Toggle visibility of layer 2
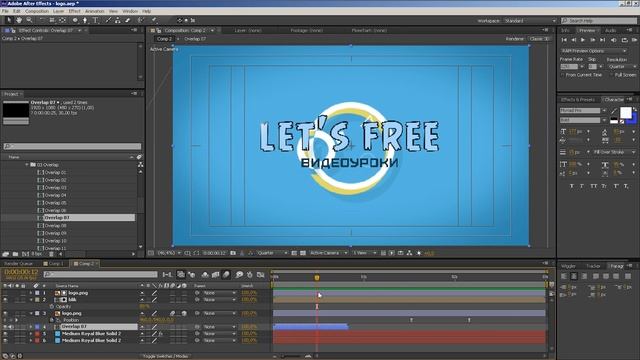 5,300
